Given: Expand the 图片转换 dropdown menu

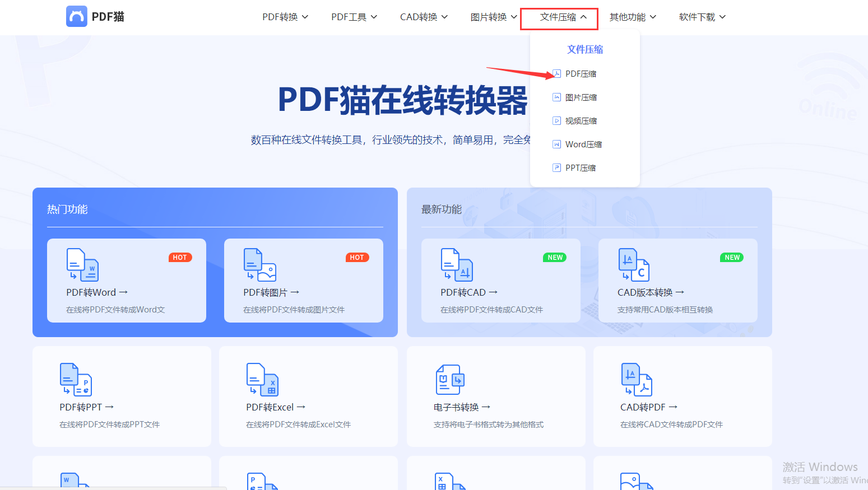Looking at the screenshot, I should [494, 17].
